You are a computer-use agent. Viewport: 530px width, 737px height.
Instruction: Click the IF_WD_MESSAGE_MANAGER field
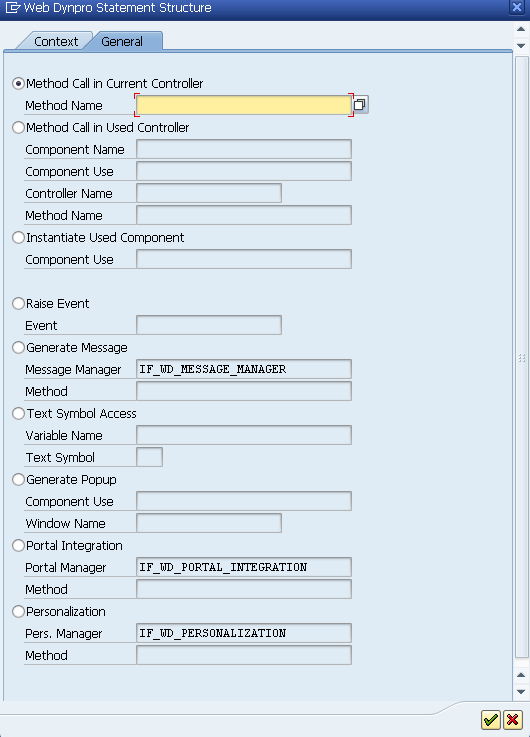pyautogui.click(x=244, y=369)
